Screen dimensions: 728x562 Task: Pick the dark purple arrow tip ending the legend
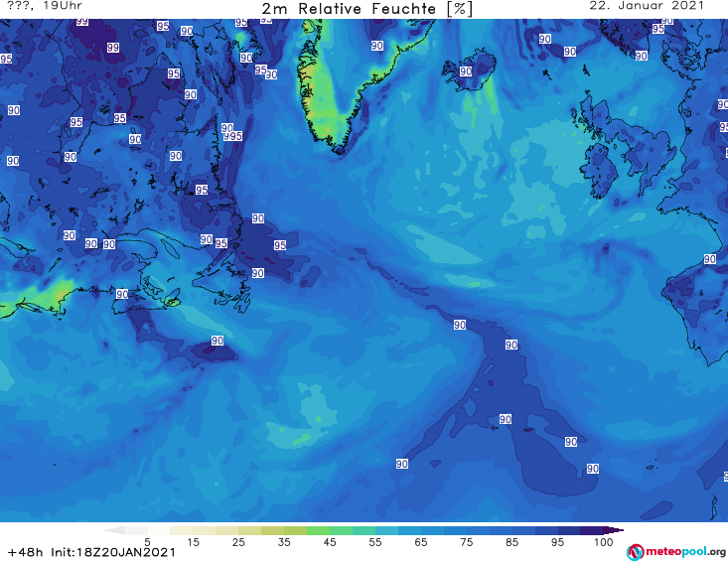pyautogui.click(x=614, y=530)
